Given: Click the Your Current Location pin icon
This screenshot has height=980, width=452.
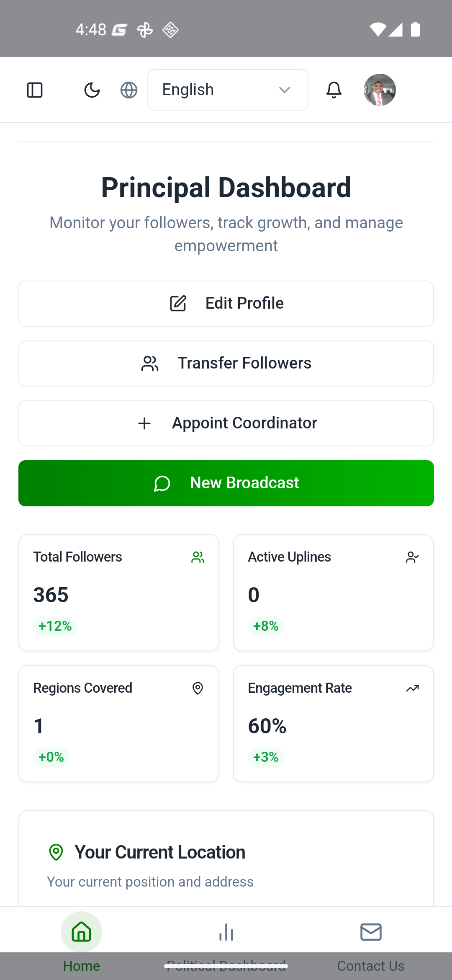Looking at the screenshot, I should (56, 852).
